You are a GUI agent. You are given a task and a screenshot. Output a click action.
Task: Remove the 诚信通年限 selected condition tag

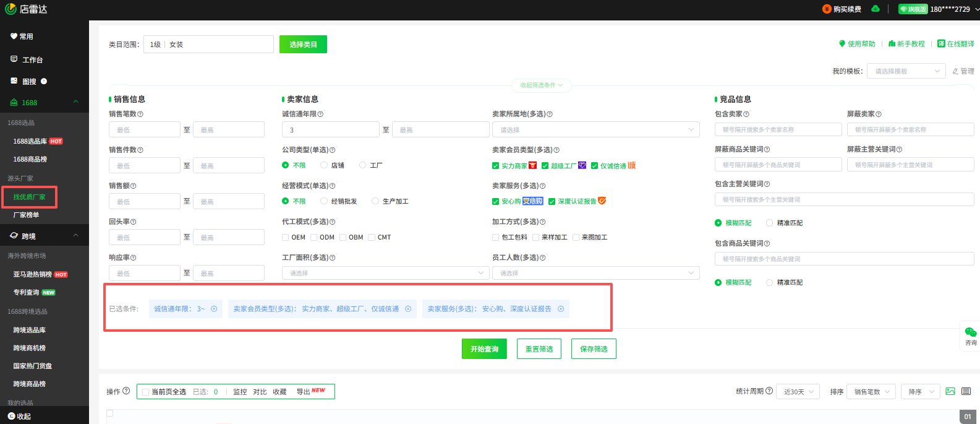pos(214,309)
